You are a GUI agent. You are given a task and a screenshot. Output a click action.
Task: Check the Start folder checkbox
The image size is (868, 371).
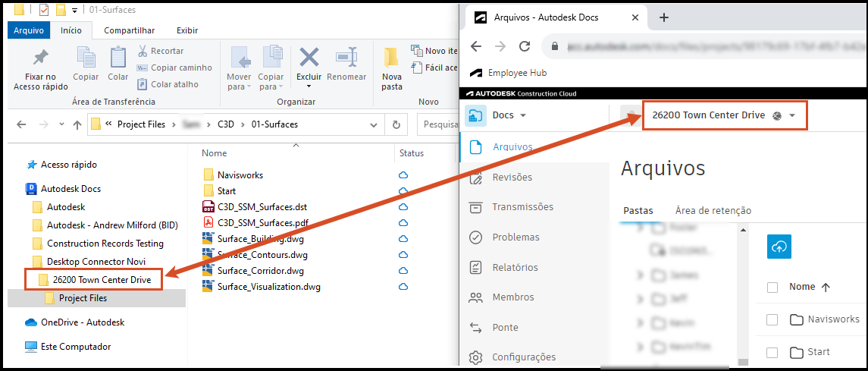tap(772, 352)
